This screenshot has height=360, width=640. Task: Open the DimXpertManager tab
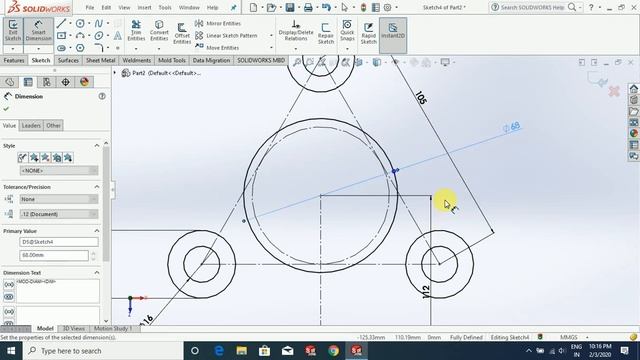(65, 82)
